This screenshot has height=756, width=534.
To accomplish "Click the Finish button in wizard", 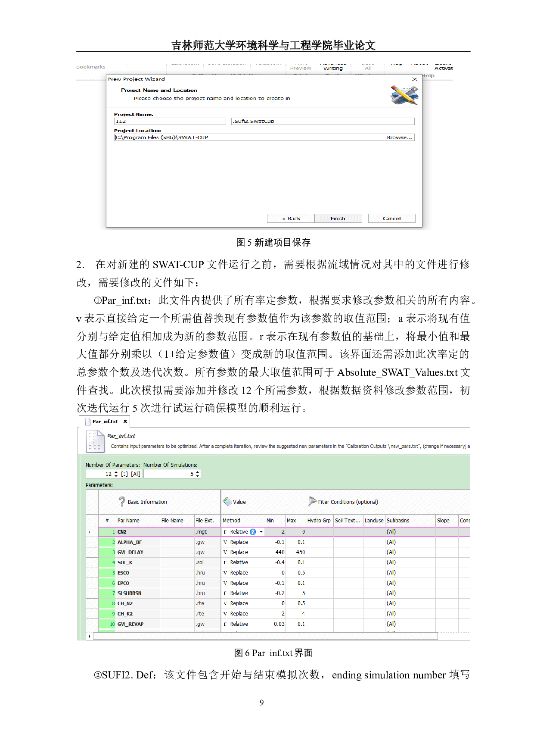I will [x=338, y=219].
